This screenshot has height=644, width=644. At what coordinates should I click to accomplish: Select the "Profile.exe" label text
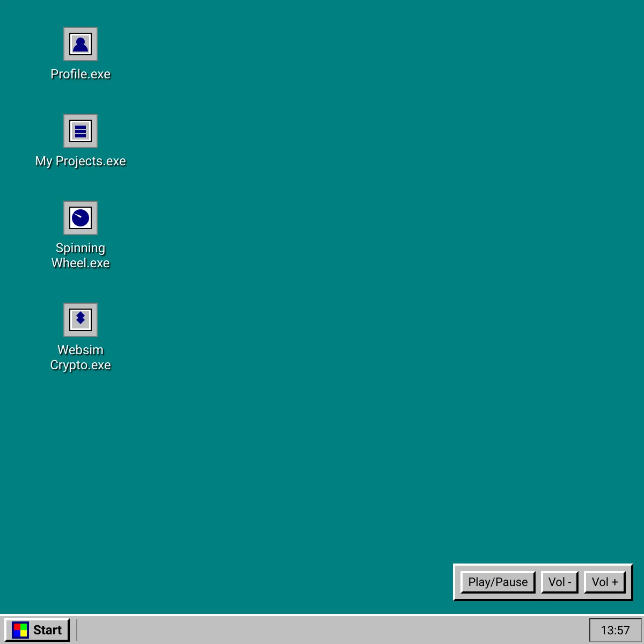point(80,74)
